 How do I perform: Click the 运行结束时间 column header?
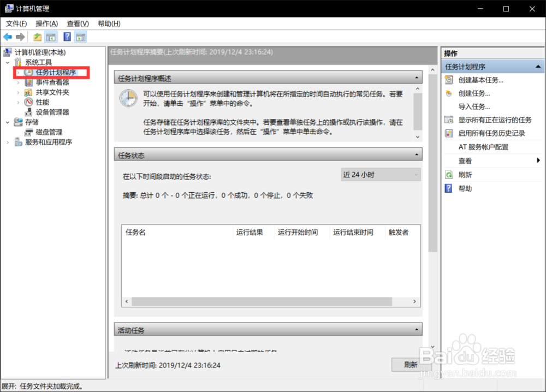(357, 232)
